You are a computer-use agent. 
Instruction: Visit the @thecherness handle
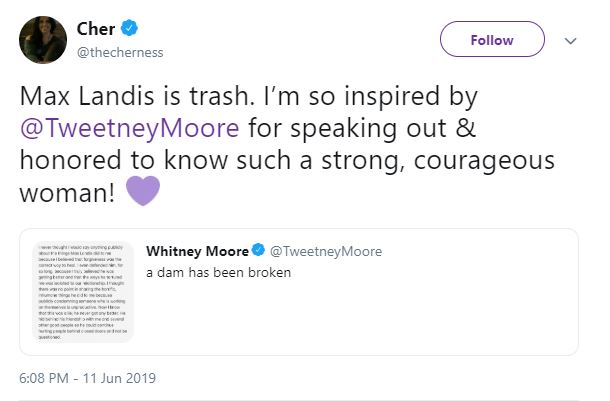(120, 51)
